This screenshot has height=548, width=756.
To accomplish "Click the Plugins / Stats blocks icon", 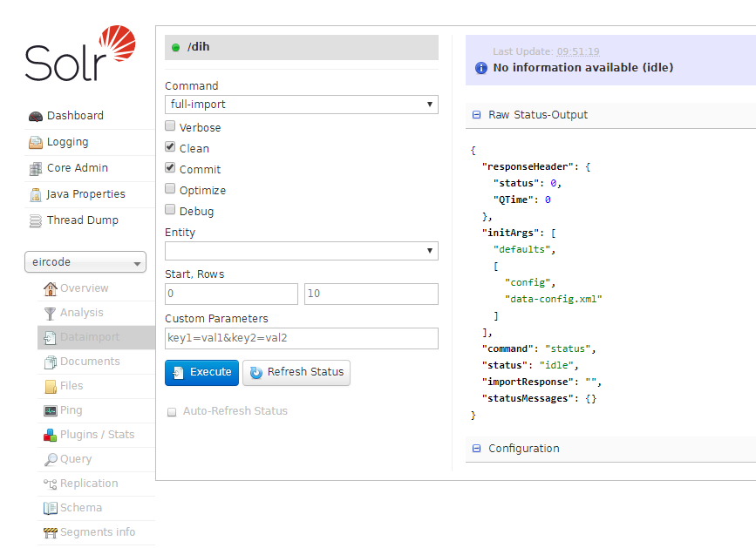I will click(51, 436).
